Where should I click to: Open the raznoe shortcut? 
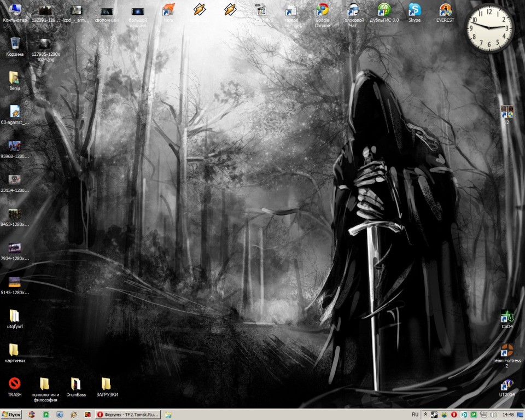pos(291,13)
